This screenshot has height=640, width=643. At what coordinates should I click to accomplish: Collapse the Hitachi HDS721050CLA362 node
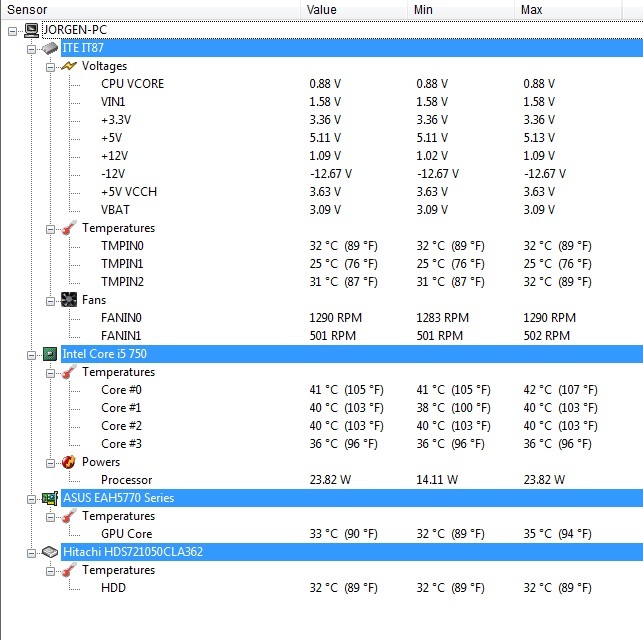pyautogui.click(x=31, y=553)
